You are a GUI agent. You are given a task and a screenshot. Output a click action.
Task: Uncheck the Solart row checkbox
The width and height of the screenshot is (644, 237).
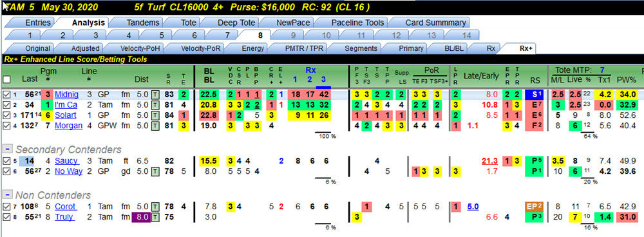pos(6,115)
